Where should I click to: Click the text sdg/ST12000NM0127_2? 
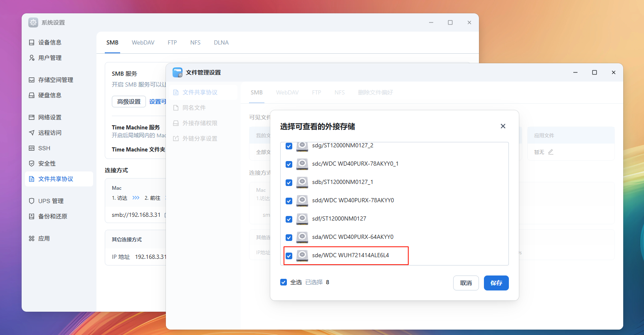[x=343, y=145]
